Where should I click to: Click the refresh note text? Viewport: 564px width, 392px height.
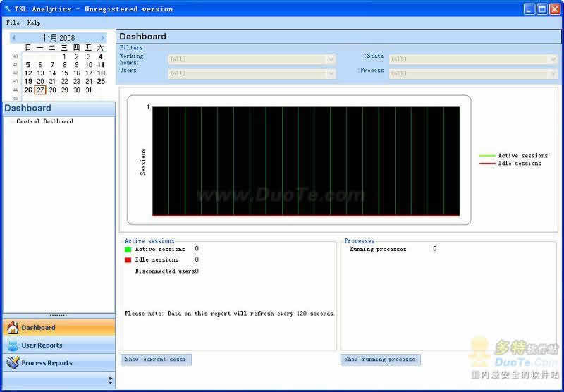pyautogui.click(x=230, y=314)
